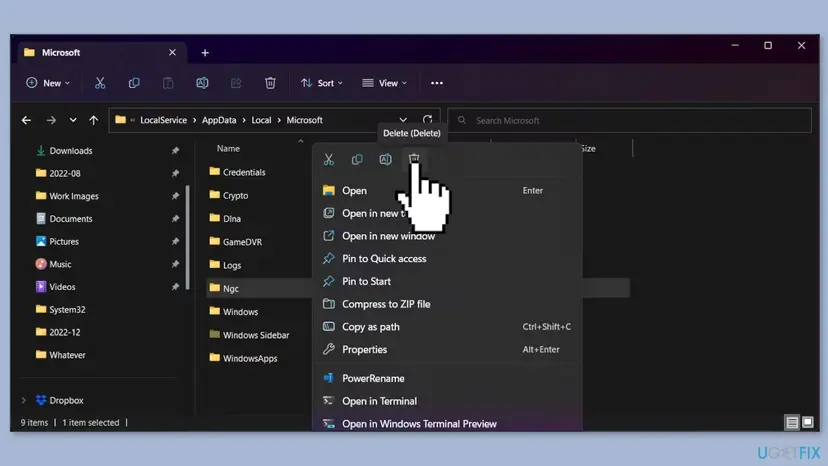828x466 pixels.
Task: Choose Copy as path
Action: [447, 327]
